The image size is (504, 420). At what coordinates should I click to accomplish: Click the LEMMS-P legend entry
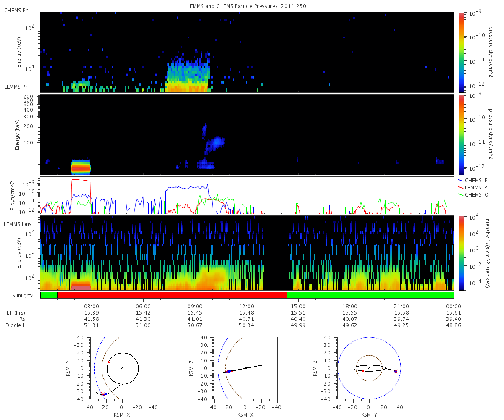(473, 187)
